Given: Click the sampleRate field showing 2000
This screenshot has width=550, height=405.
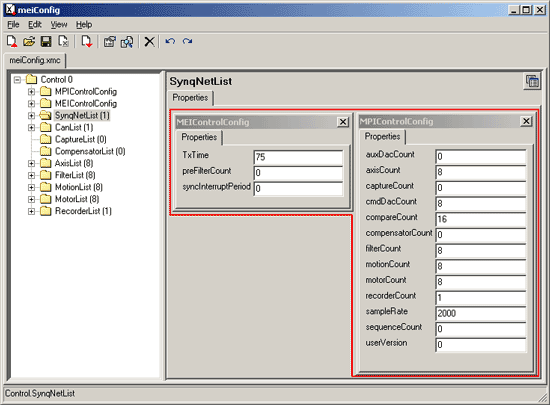Looking at the screenshot, I should coord(481,313).
